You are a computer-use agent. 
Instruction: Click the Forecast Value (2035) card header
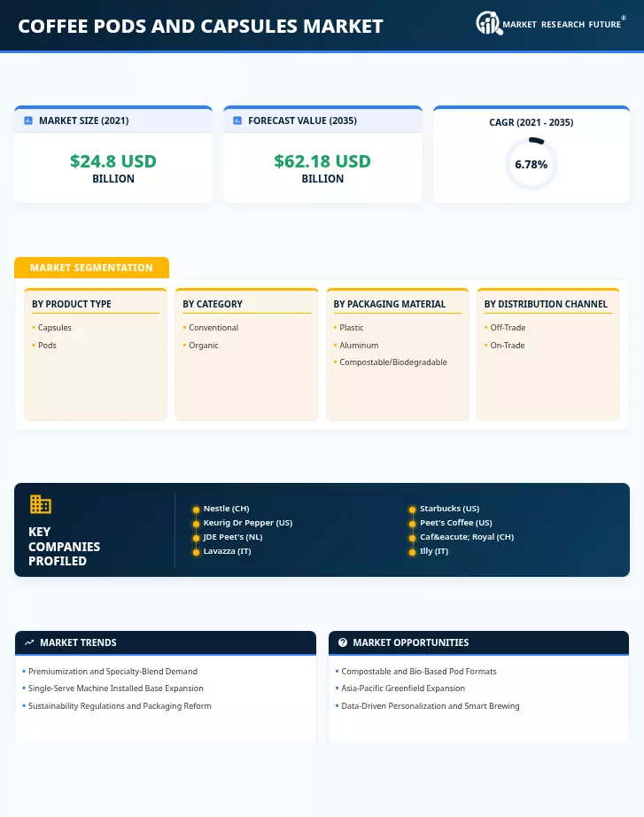[x=322, y=121]
